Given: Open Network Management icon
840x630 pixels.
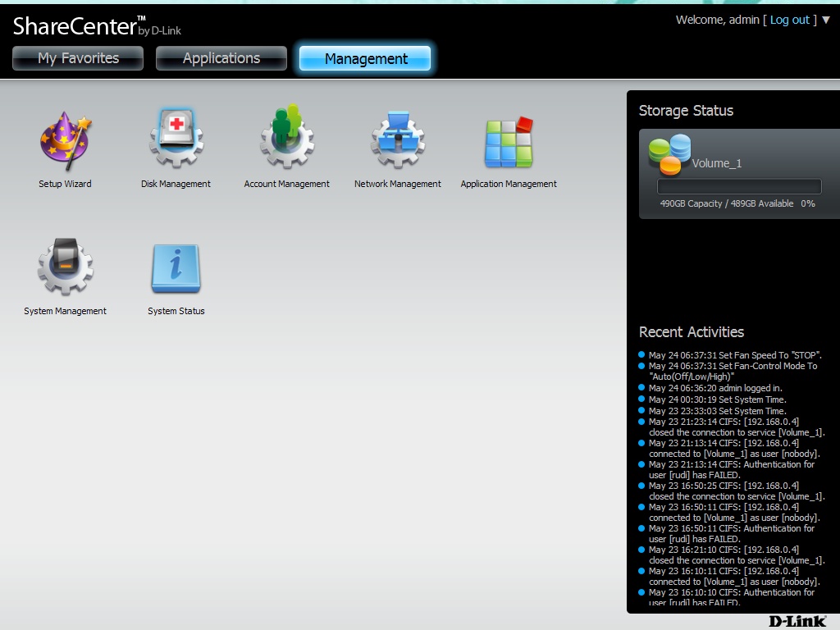Looking at the screenshot, I should 398,139.
